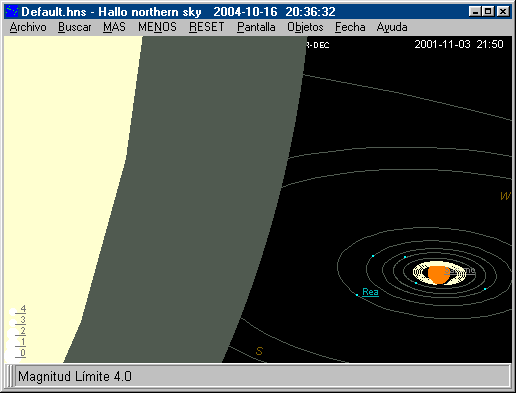Image resolution: width=516 pixels, height=393 pixels.
Task: Open the Archivo menu
Action: click(x=28, y=27)
